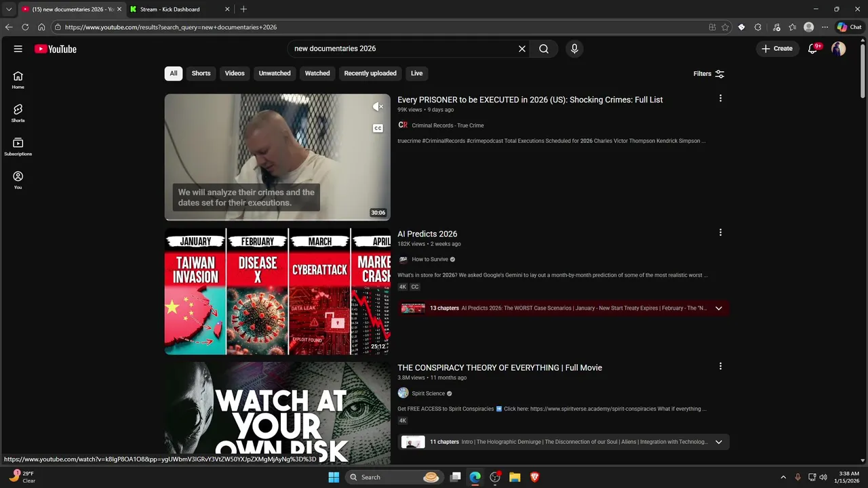Open Shorts in the left sidebar
The width and height of the screenshot is (868, 488).
tap(18, 113)
